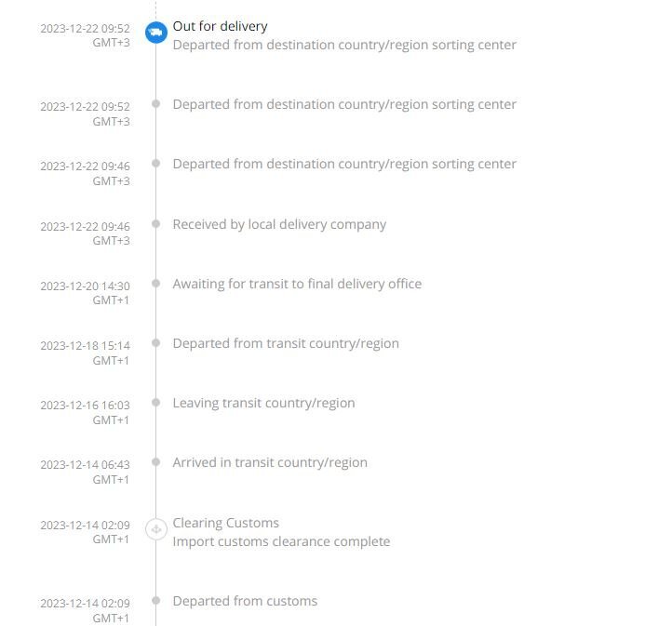Screen dimensions: 672x626
Task: Click the blue delivery truck icon
Action: tap(156, 33)
